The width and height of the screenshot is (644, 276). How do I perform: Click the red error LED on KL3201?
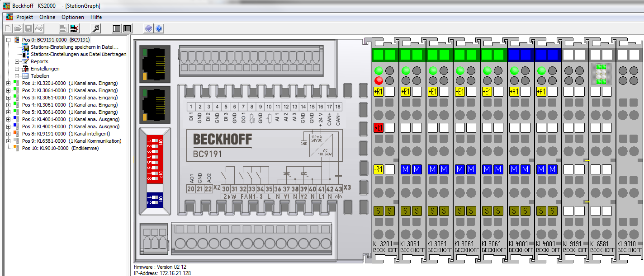pyautogui.click(x=378, y=81)
